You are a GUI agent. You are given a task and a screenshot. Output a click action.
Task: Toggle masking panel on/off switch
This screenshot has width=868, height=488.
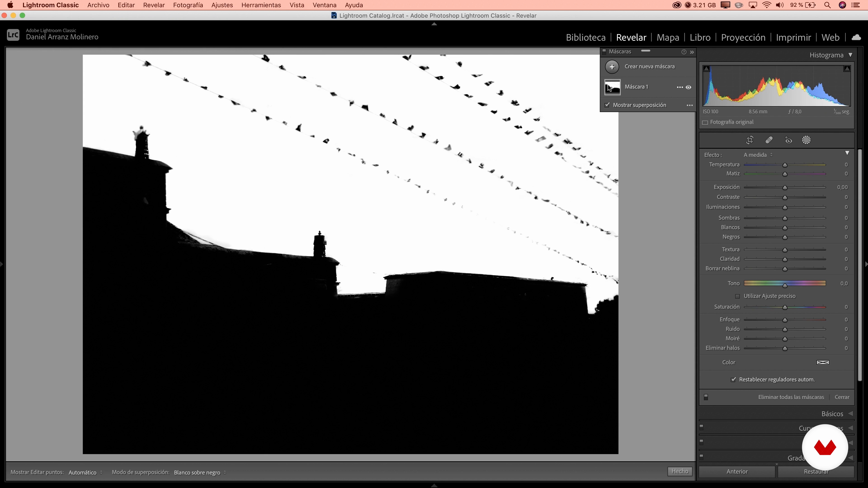click(706, 397)
